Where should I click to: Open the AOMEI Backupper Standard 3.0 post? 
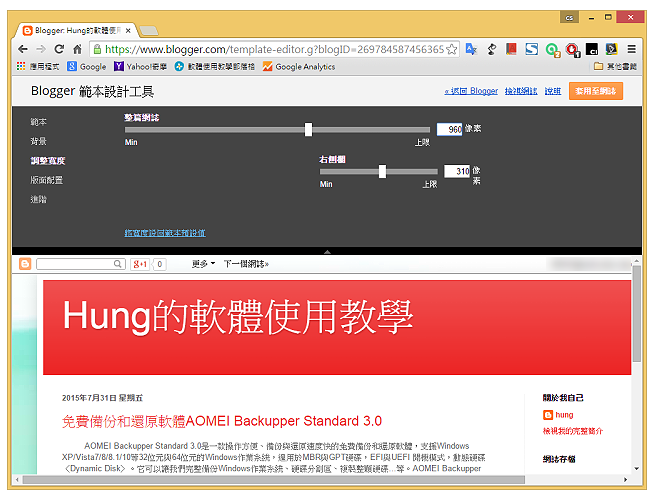[x=222, y=421]
